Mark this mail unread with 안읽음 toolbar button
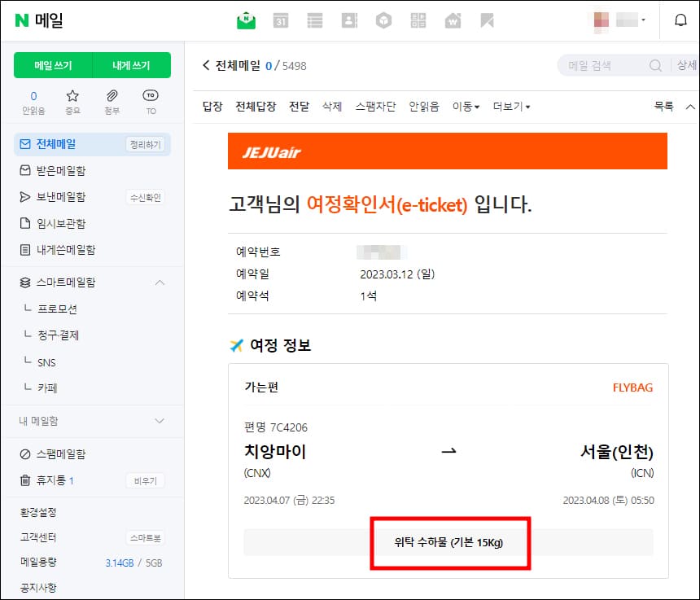This screenshot has height=600, width=700. (423, 107)
